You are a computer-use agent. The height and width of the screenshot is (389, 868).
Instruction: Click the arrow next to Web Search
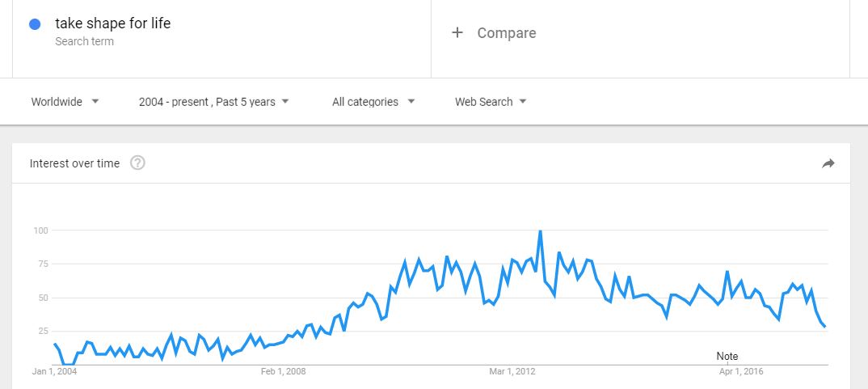(x=523, y=101)
